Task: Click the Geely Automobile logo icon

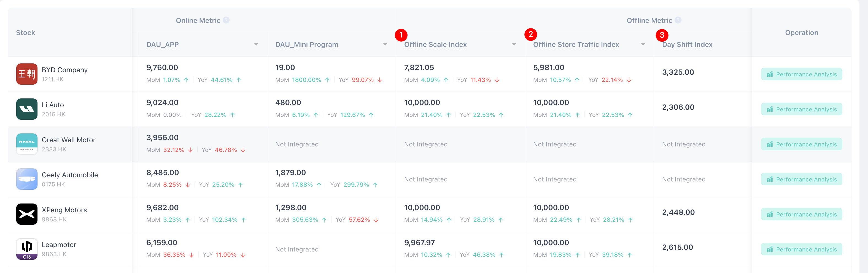Action: tap(27, 179)
